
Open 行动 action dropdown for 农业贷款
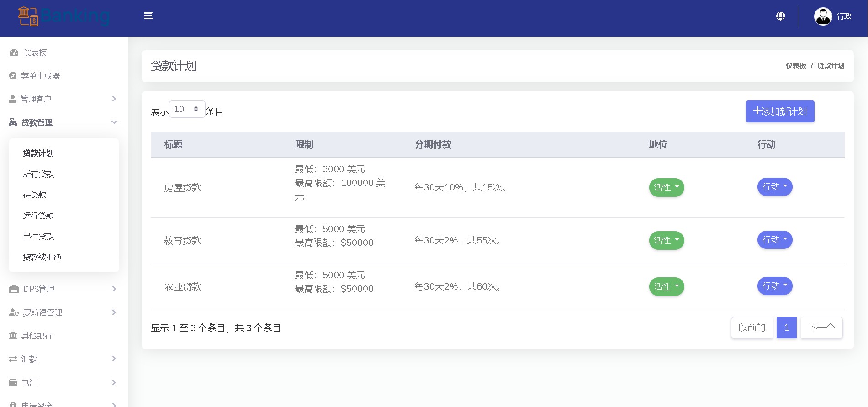tap(775, 286)
